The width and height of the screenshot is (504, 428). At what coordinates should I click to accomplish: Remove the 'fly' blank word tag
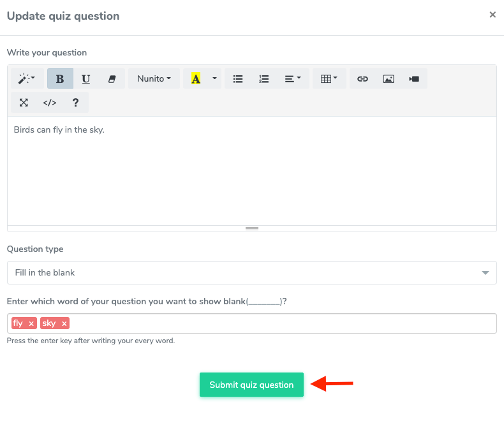pos(31,324)
